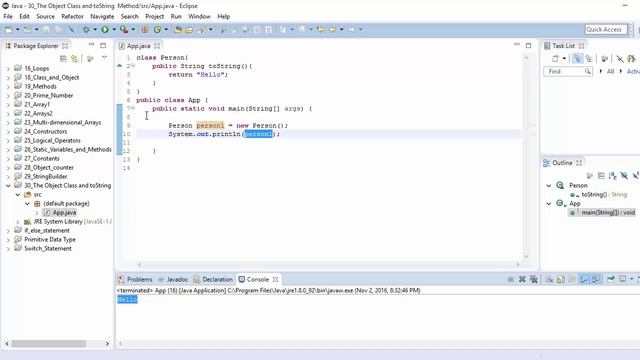The height and width of the screenshot is (360, 640).
Task: Open the Run button dropdown arrow
Action: 114,29
